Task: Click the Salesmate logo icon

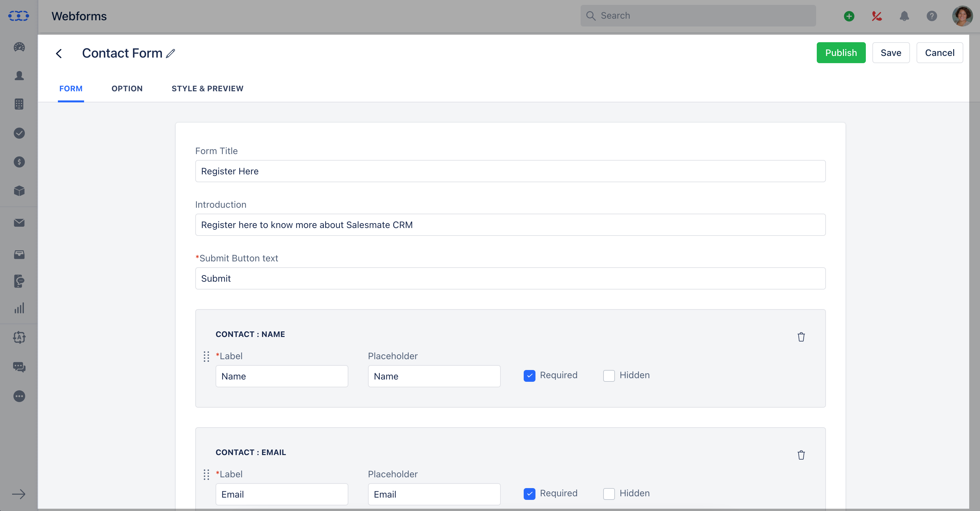Action: [19, 16]
